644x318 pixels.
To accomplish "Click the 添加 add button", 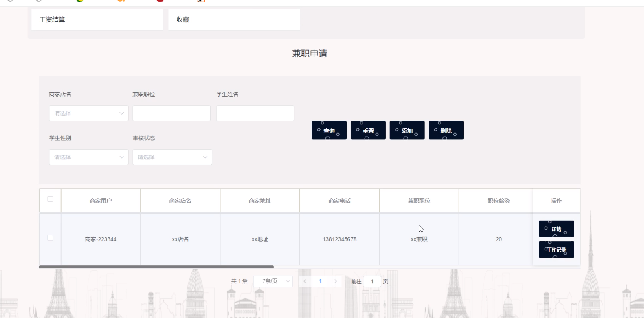I will 407,130.
